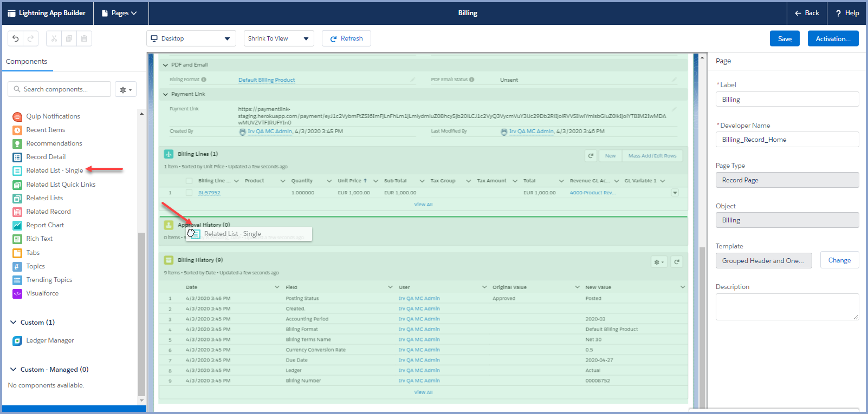Select the Related List Quick Links icon
868x414 pixels.
point(17,185)
